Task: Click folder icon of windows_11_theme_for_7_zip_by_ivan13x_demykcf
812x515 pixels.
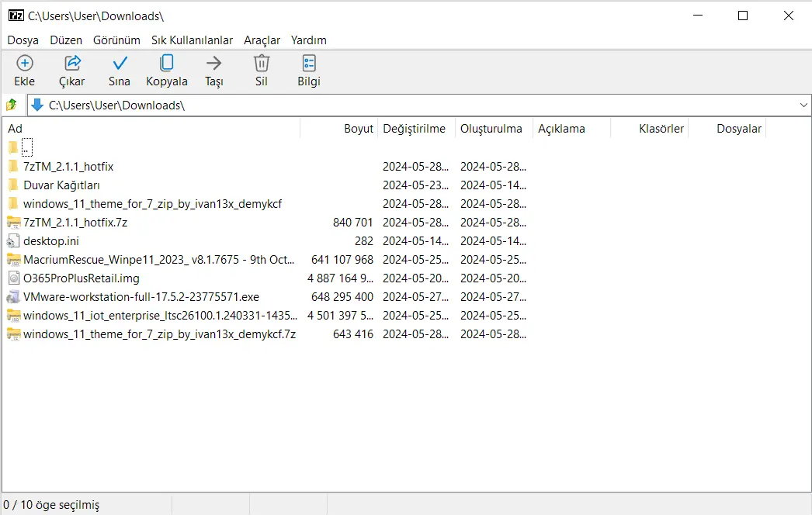Action: click(x=13, y=203)
